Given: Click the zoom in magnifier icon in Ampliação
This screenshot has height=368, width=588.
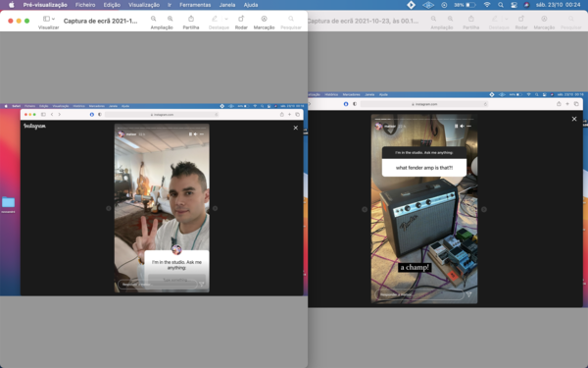Looking at the screenshot, I should 171,19.
